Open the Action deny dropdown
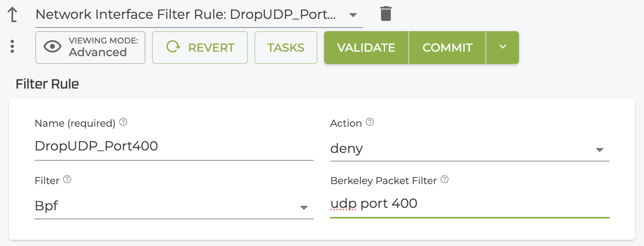 [x=599, y=150]
